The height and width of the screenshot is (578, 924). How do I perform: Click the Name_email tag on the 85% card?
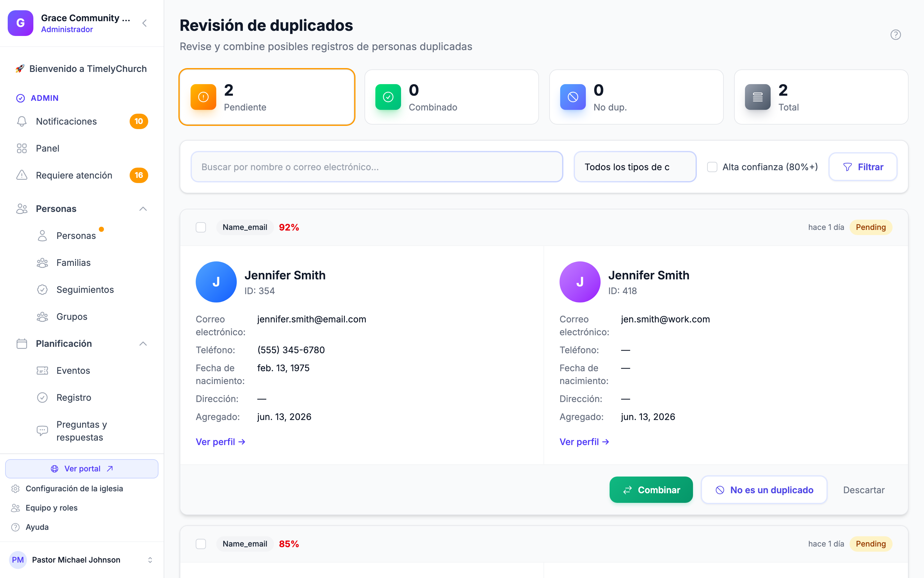tap(245, 544)
